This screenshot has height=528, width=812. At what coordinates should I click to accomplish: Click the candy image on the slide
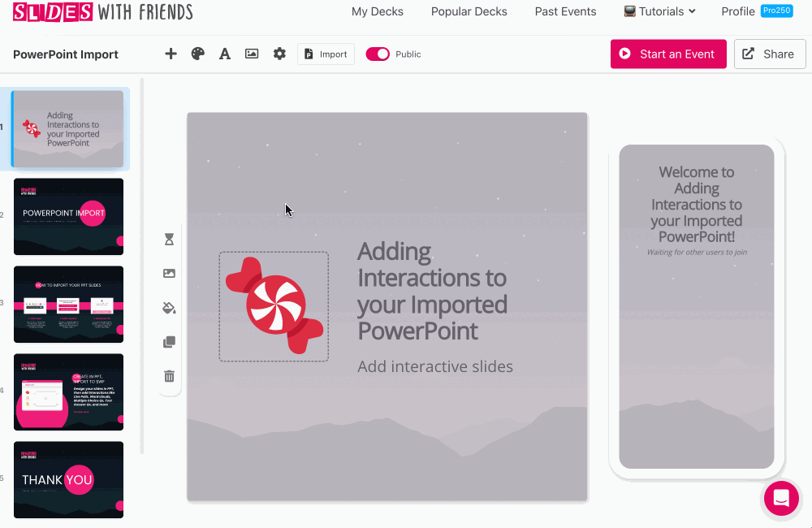pos(274,306)
